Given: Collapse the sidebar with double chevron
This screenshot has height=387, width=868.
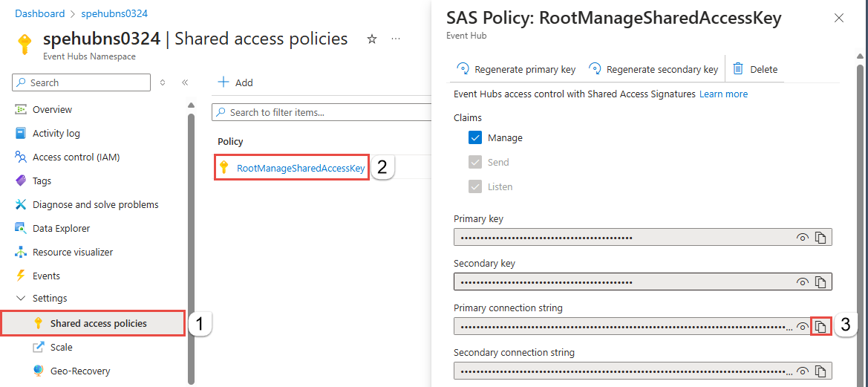Looking at the screenshot, I should tap(185, 82).
